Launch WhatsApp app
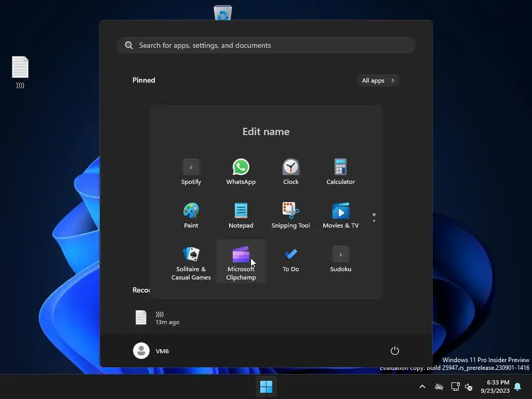 241,172
